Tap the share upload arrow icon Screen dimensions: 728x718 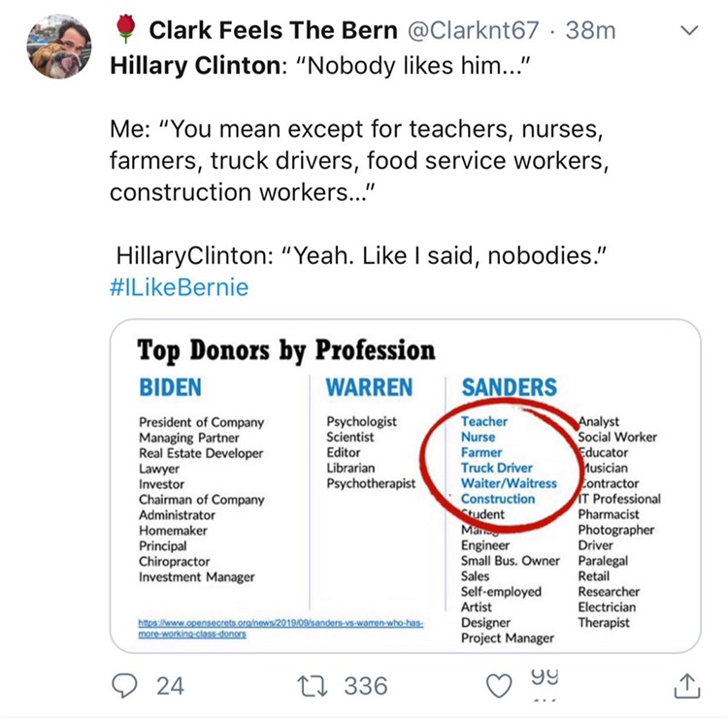coord(685,686)
